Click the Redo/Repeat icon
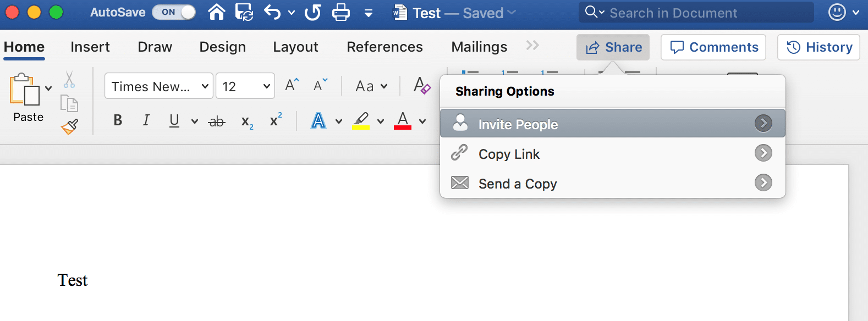Screen dimensions: 868x321 coord(313,12)
